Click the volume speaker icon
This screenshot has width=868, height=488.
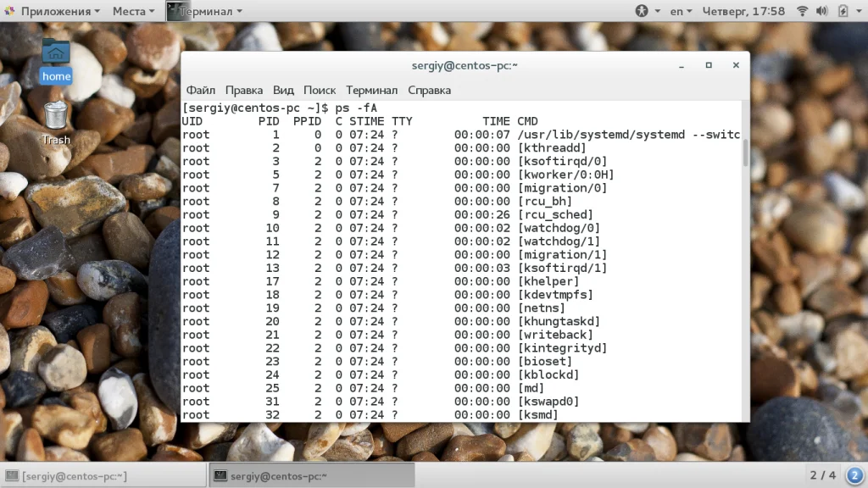(822, 11)
